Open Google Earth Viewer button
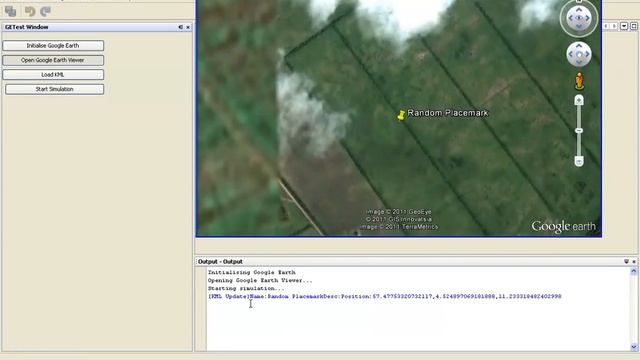This screenshot has width=640, height=360. point(53,60)
